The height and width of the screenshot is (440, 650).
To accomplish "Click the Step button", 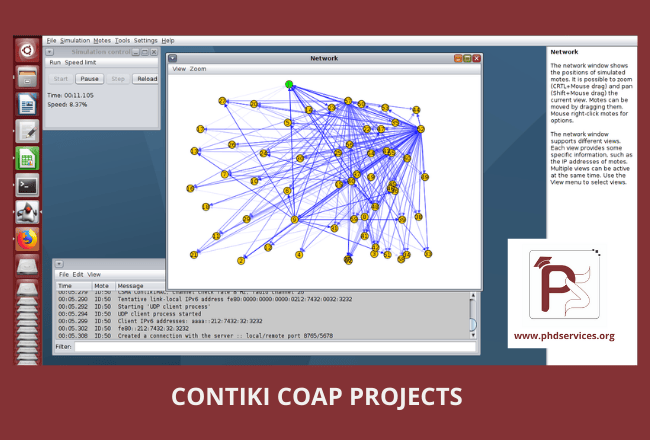I will point(118,79).
